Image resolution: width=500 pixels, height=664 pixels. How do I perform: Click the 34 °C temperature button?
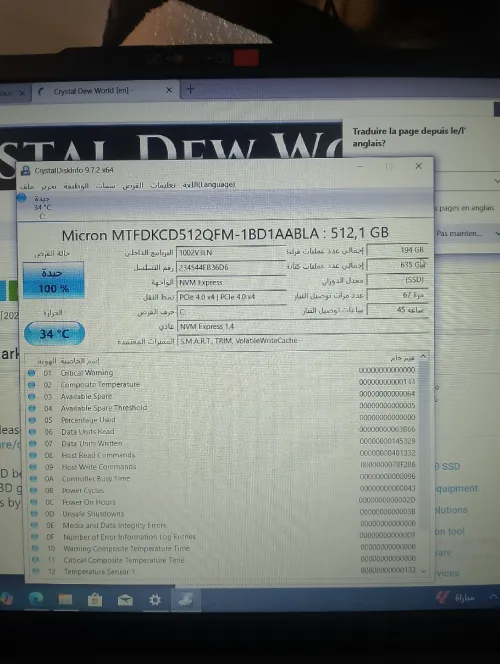coord(54,333)
